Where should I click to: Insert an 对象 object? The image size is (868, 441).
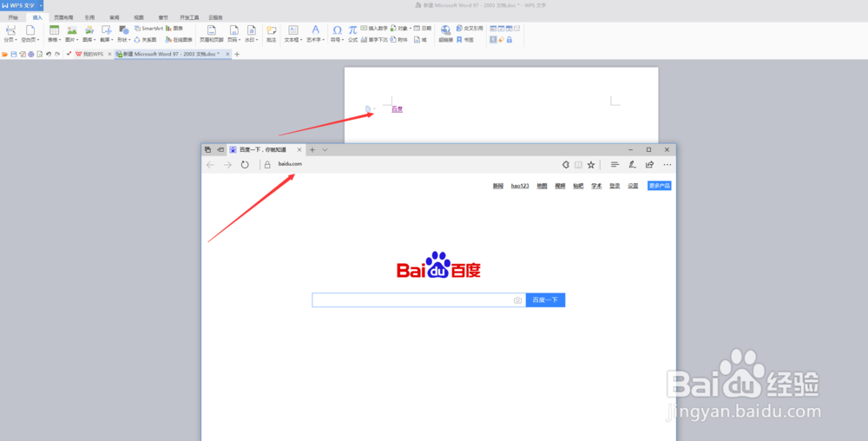(399, 28)
